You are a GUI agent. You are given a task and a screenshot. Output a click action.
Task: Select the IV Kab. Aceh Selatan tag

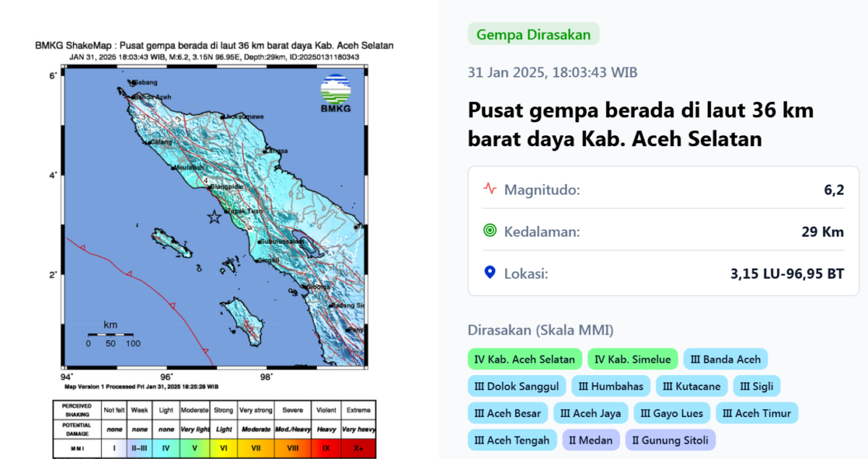coord(524,359)
